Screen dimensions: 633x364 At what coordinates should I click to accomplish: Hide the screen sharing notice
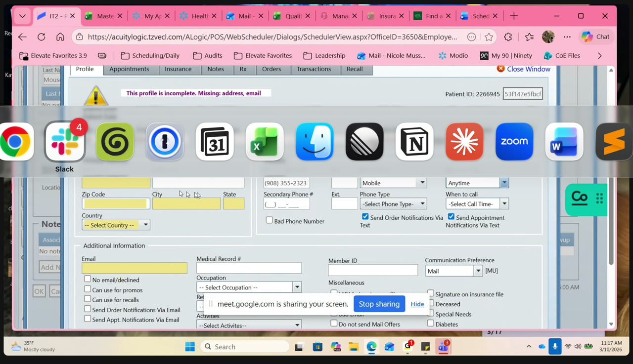pos(417,304)
